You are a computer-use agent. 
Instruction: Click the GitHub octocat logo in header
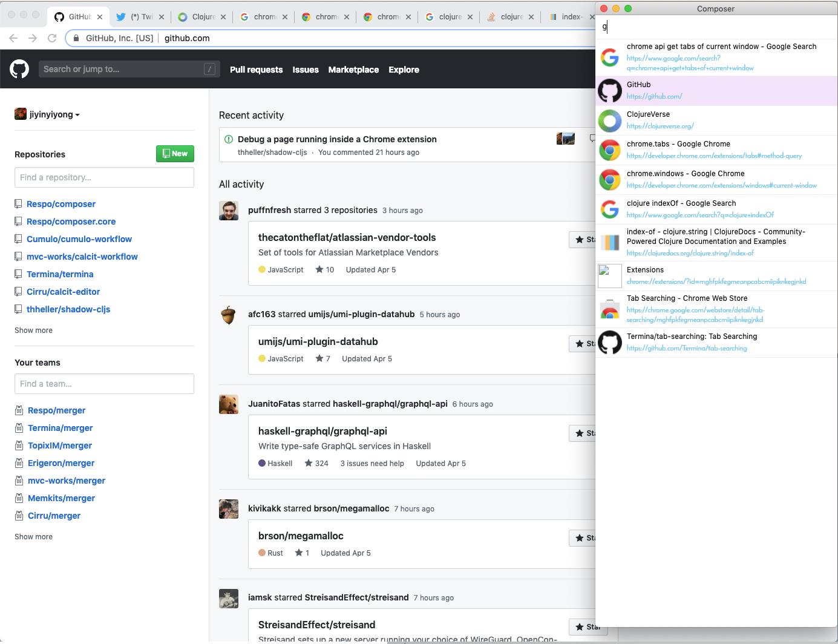[19, 69]
